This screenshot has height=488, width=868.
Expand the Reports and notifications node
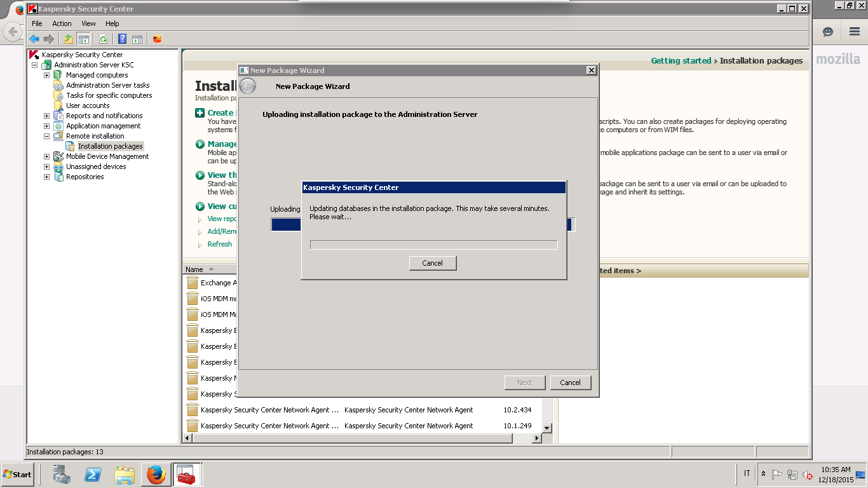pos(46,116)
